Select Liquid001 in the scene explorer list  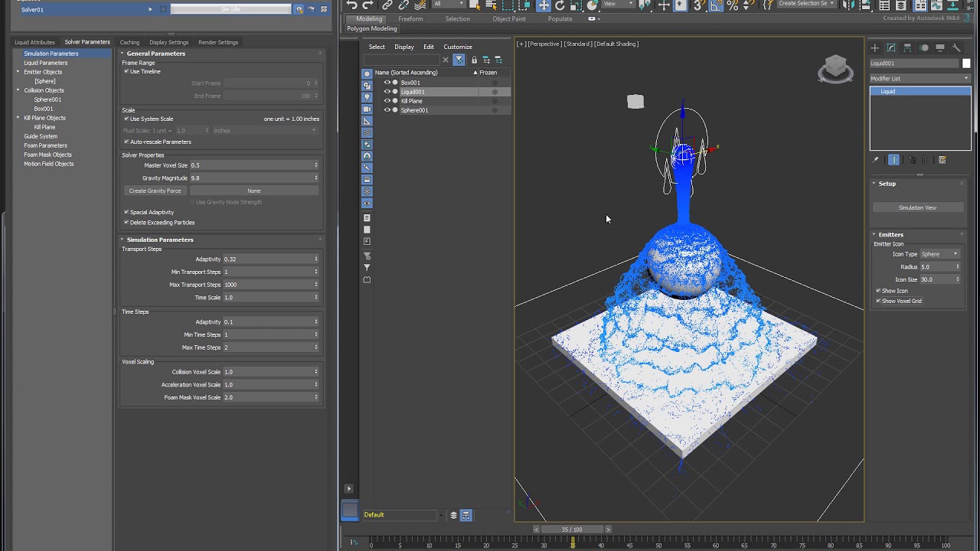[413, 91]
